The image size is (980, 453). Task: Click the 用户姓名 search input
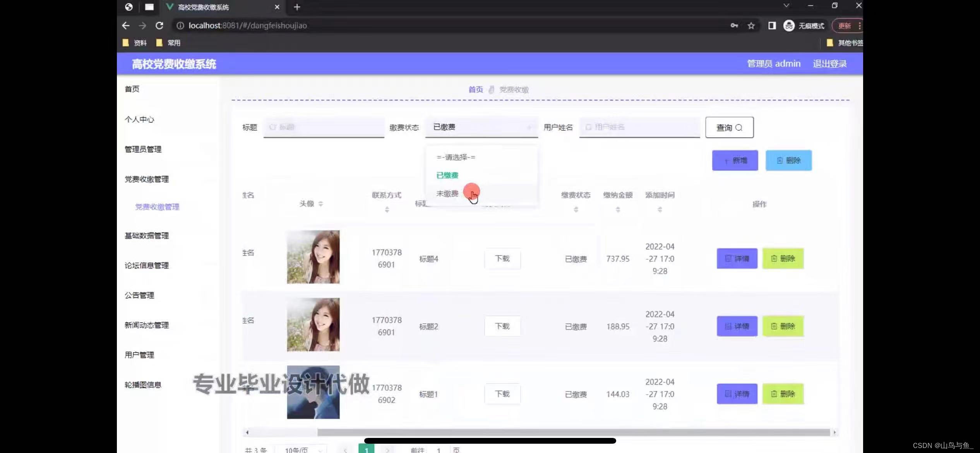point(639,127)
